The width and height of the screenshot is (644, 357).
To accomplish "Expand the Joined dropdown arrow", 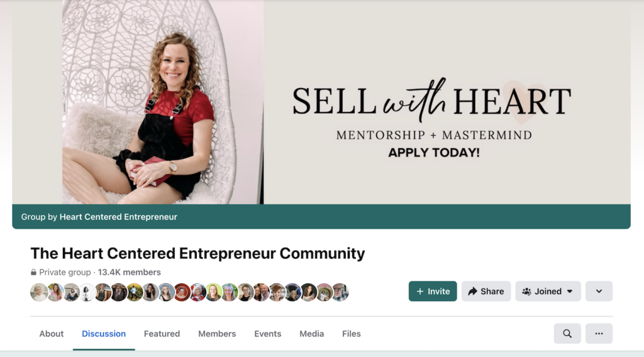I will pos(570,292).
